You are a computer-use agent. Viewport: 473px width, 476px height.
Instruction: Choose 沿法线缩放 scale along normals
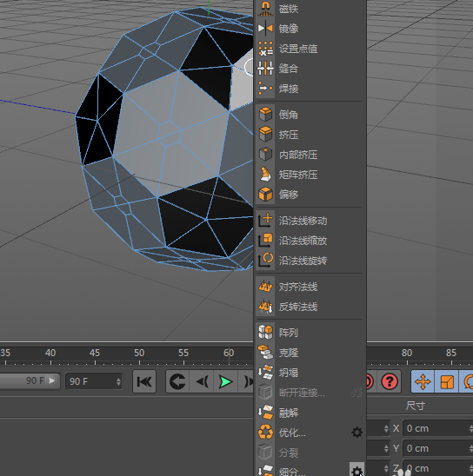(x=310, y=241)
